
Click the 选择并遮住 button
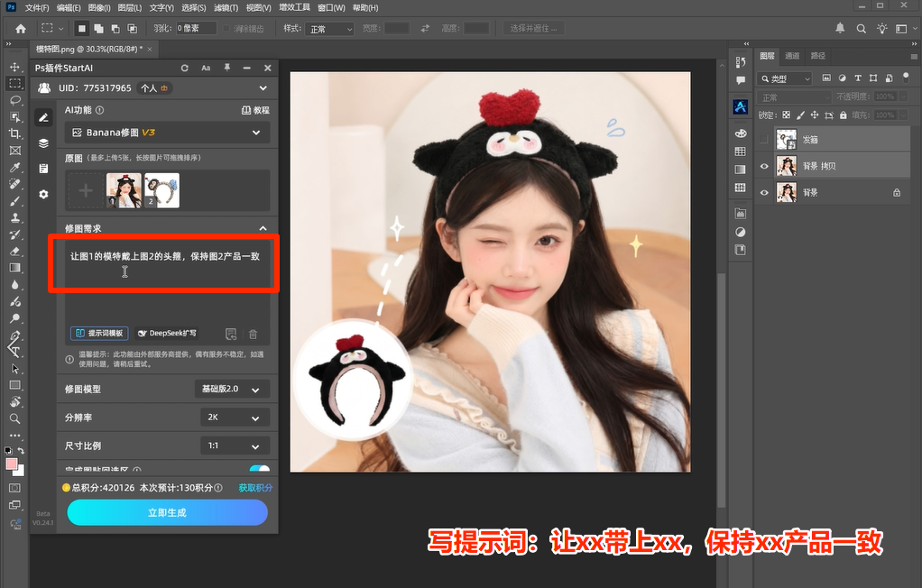[533, 28]
